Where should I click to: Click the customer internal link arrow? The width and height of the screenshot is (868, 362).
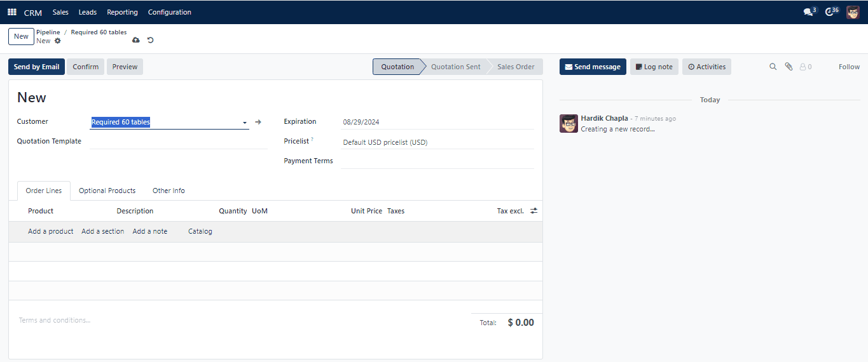pyautogui.click(x=258, y=122)
